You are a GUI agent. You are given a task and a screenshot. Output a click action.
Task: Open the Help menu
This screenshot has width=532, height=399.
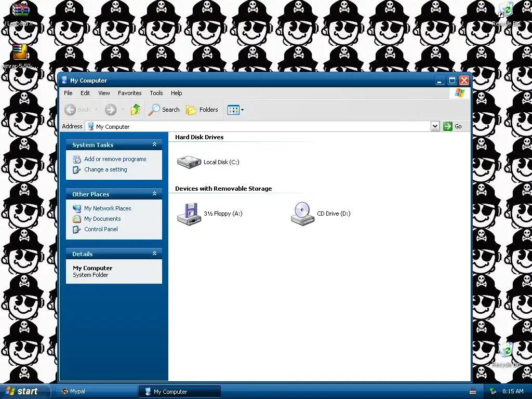[176, 93]
